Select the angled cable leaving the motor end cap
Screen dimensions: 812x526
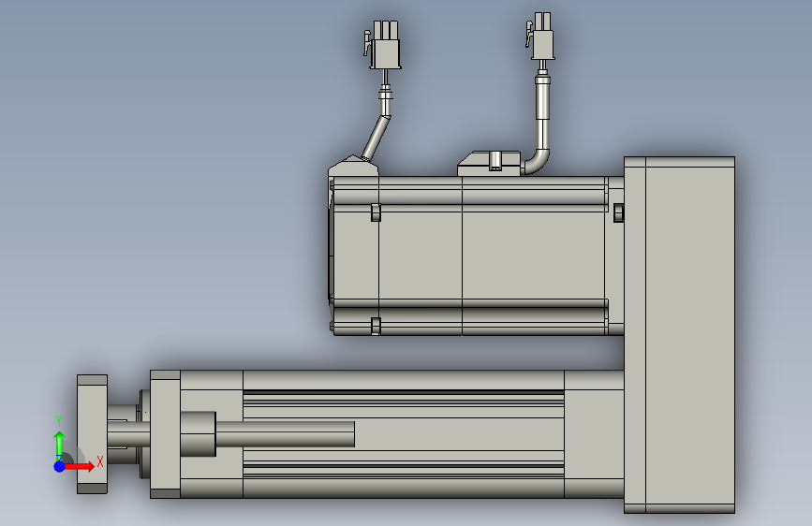[x=376, y=138]
